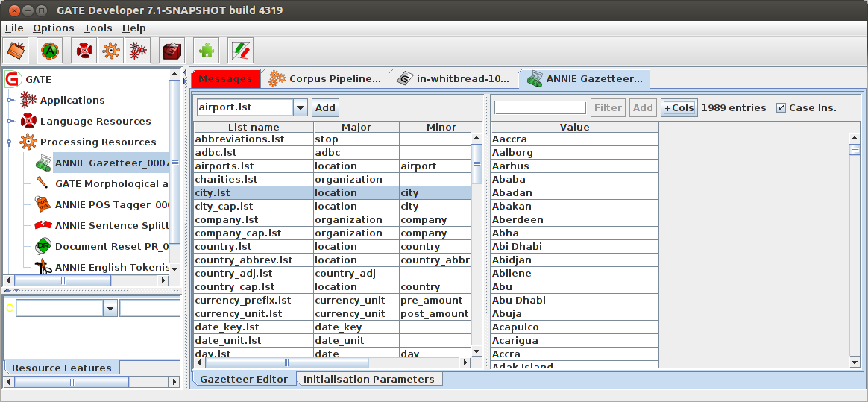Click the Major column header

356,127
